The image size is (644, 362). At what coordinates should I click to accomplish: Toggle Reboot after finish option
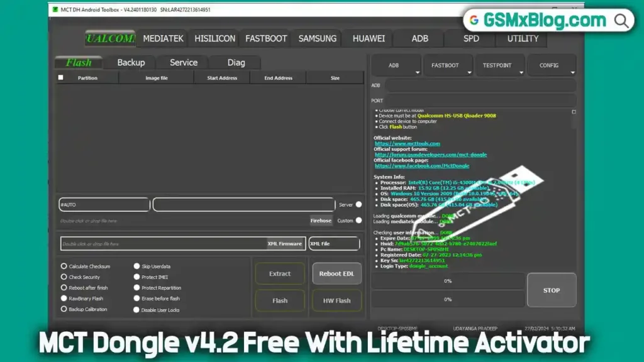point(64,287)
